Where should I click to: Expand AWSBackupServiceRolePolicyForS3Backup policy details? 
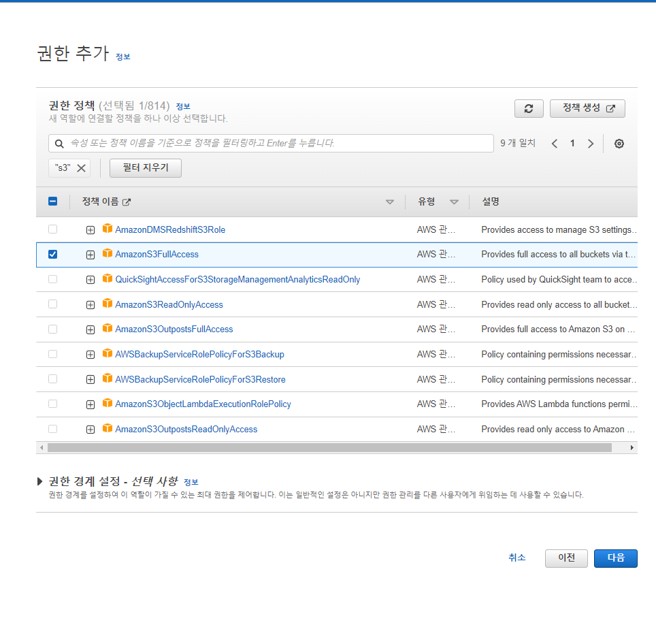pos(91,355)
